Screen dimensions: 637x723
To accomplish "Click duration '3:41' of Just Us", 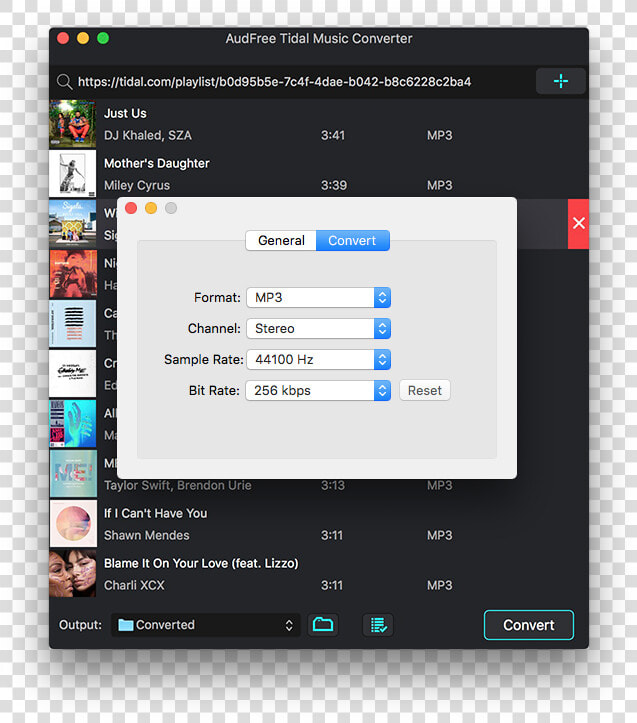I will click(x=333, y=136).
